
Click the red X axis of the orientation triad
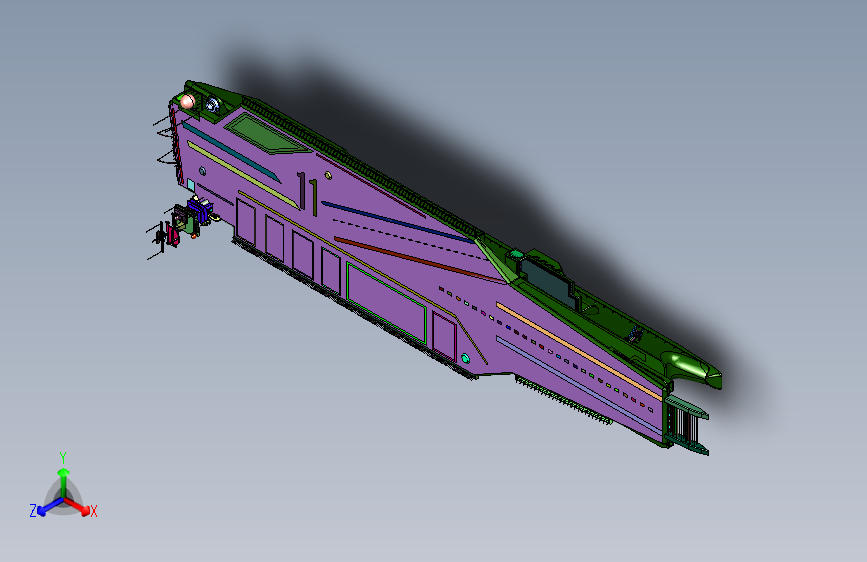coord(77,506)
